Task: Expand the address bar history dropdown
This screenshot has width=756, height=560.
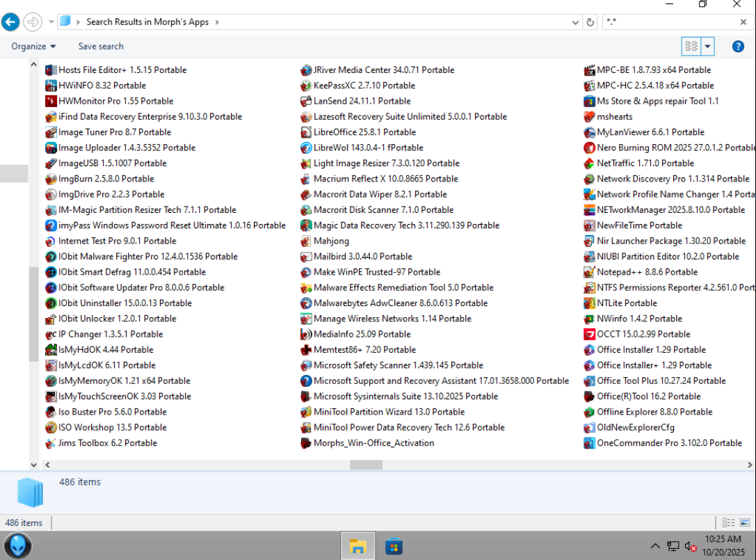Action: coord(575,22)
